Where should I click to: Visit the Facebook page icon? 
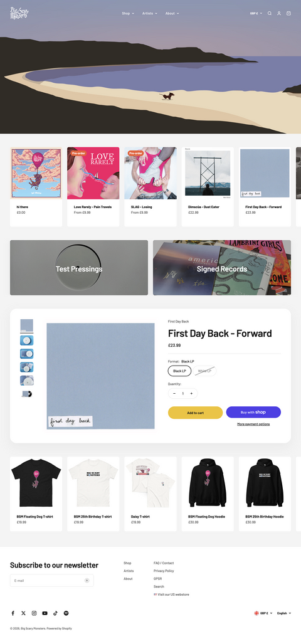[13, 613]
